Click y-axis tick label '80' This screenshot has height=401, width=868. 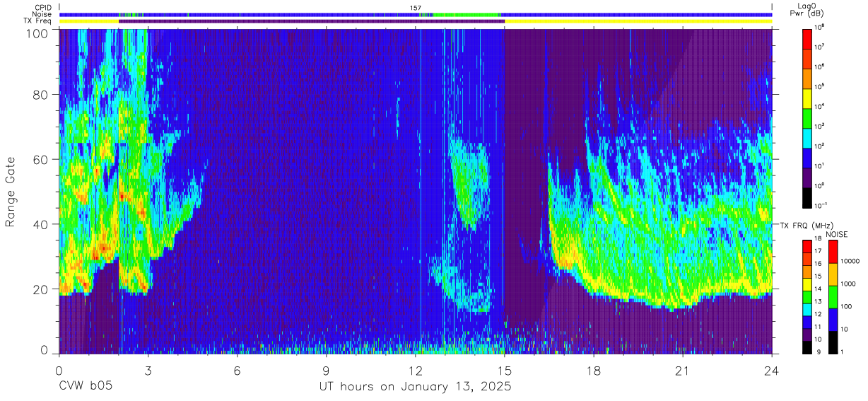(41, 95)
